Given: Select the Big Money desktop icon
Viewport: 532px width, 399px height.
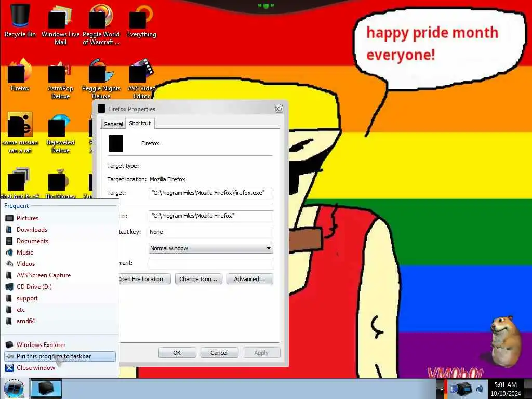Looking at the screenshot, I should [60, 183].
